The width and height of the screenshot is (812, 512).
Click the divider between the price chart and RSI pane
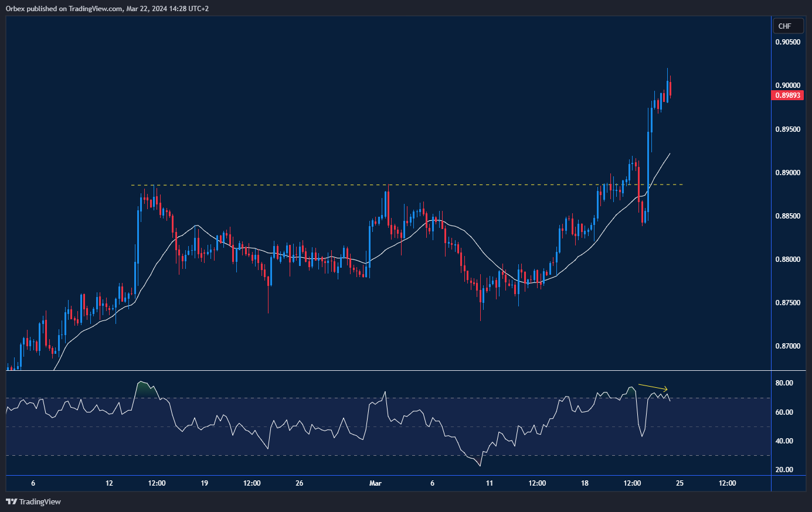(x=387, y=370)
